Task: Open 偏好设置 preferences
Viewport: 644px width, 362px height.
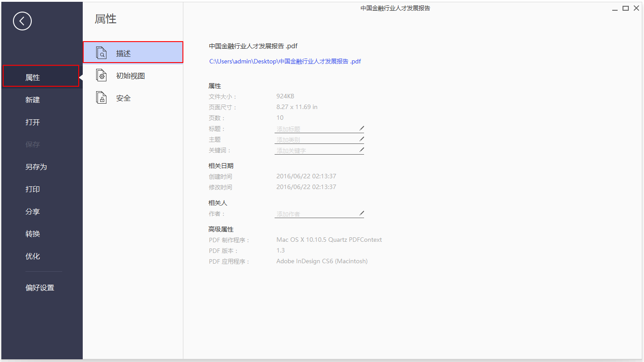Action: [40, 287]
